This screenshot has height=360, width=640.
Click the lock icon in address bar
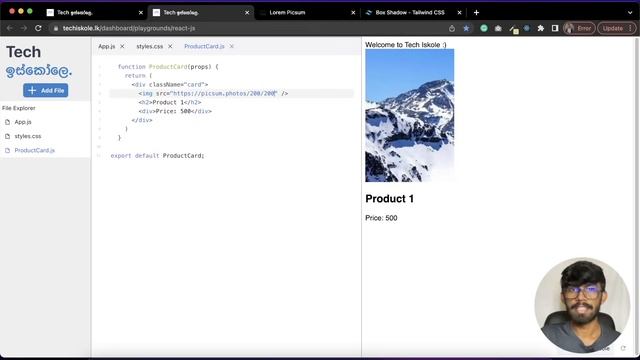pyautogui.click(x=56, y=29)
